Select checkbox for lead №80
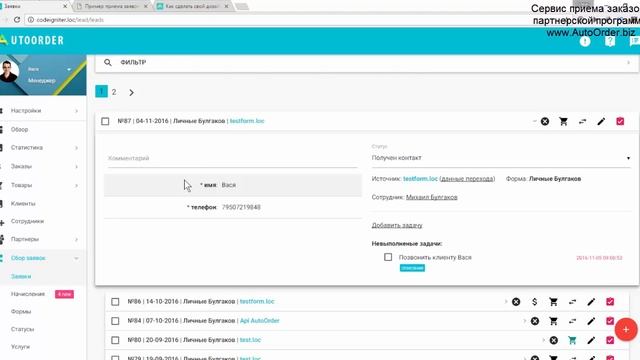Viewport: 640px width, 360px height. point(115,340)
